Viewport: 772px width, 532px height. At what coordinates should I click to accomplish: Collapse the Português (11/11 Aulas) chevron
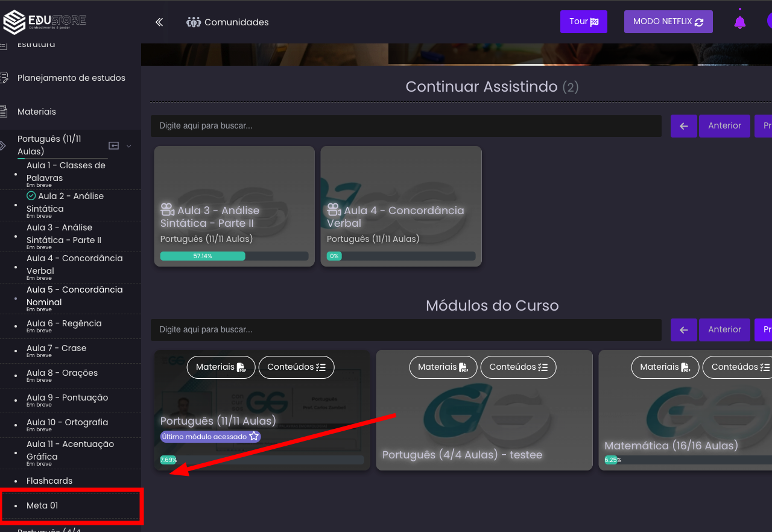point(128,146)
